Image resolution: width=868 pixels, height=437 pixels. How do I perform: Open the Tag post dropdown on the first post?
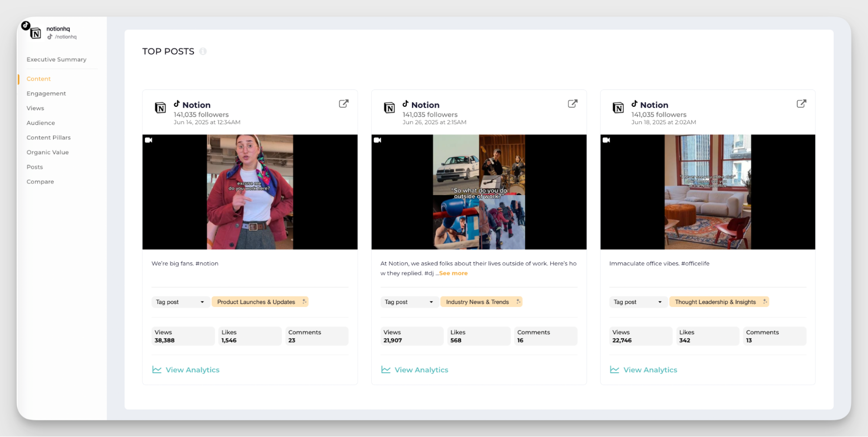[180, 301]
